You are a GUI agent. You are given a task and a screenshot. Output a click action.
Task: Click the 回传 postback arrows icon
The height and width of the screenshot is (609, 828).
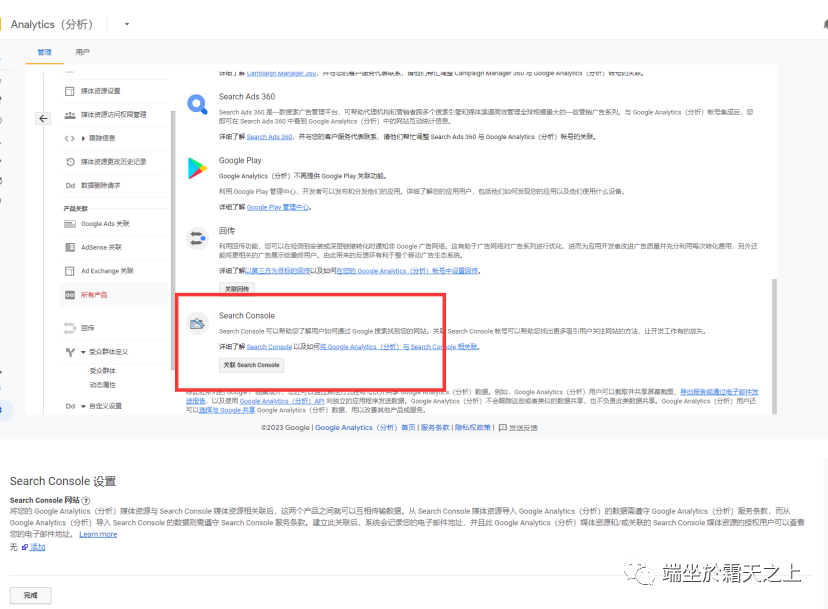tap(197, 238)
